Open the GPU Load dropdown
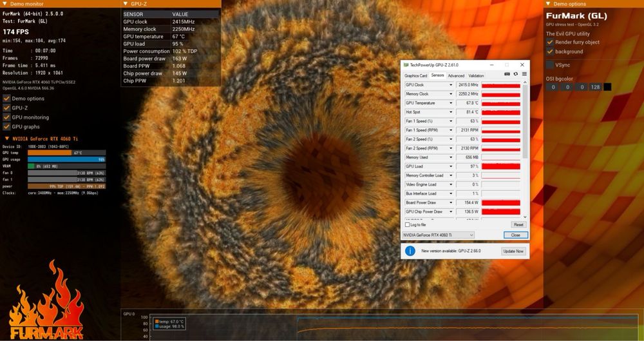Image resolution: width=644 pixels, height=341 pixels. [451, 166]
